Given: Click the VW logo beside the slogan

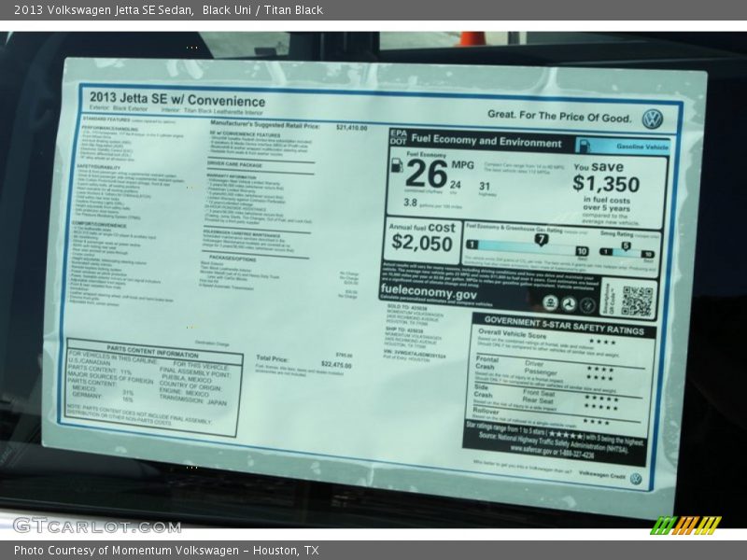Looking at the screenshot, I should (x=652, y=119).
